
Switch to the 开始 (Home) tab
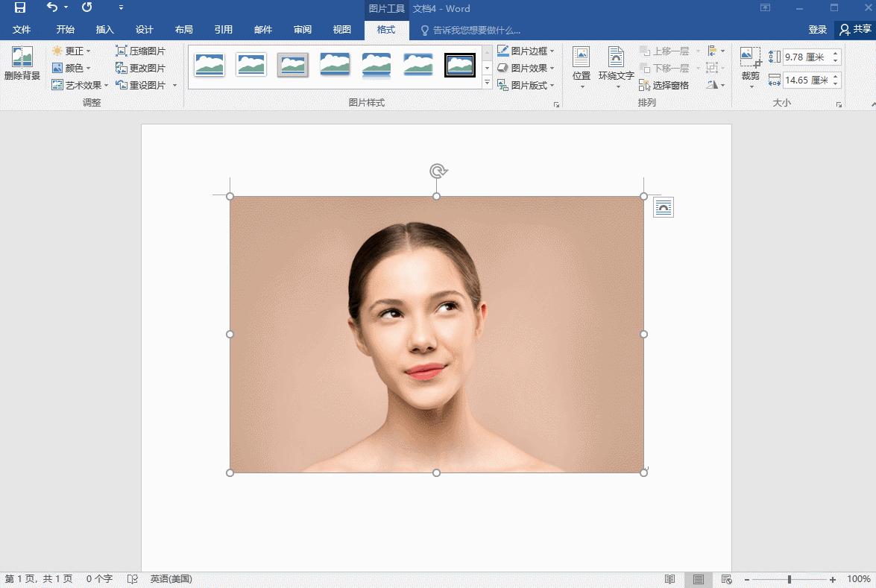click(65, 29)
